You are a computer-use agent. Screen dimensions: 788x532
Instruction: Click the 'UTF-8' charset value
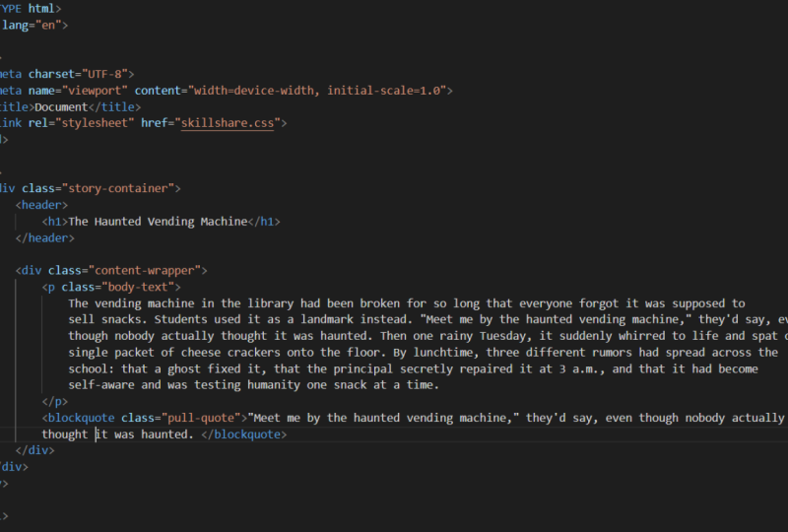[x=104, y=74]
